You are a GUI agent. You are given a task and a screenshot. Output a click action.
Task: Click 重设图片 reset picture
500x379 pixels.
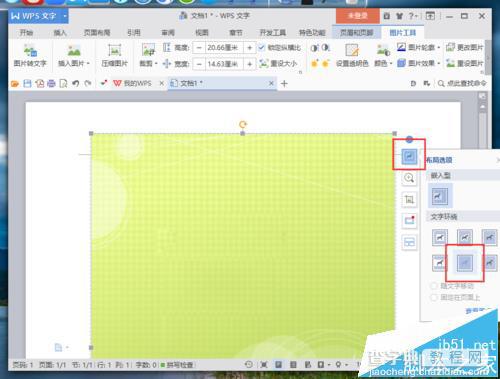464,63
